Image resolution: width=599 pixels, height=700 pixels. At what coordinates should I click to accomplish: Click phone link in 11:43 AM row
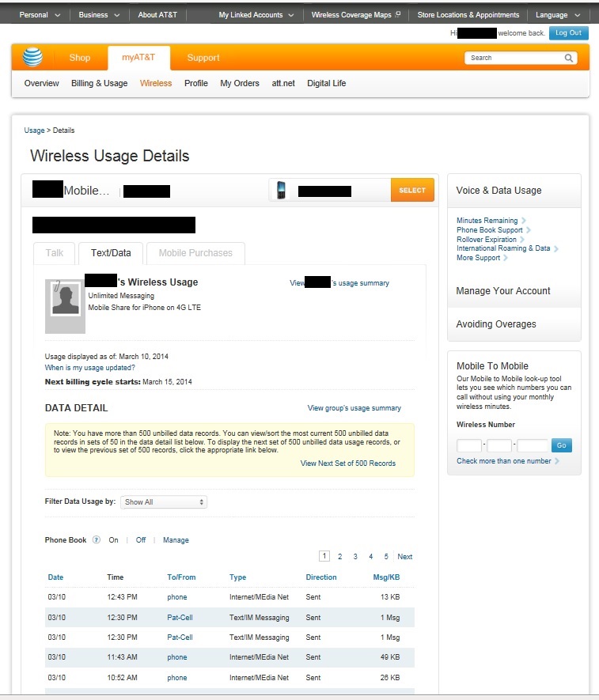tap(177, 657)
